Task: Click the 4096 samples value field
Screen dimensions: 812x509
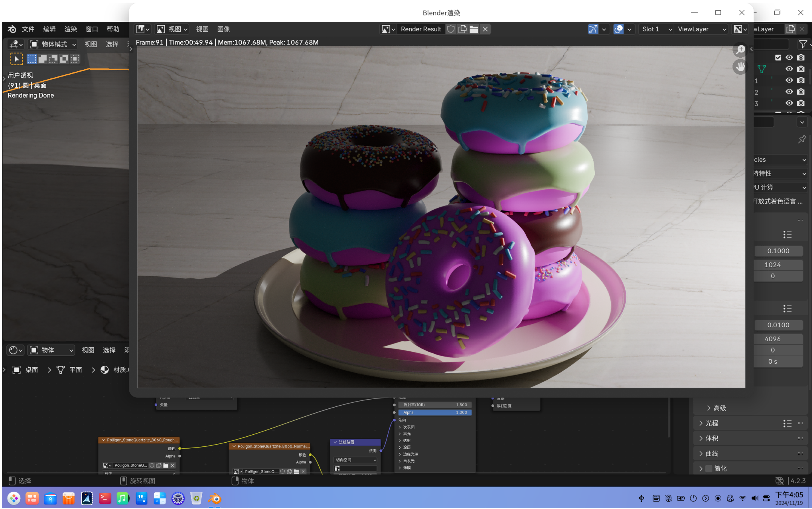Action: (778, 339)
